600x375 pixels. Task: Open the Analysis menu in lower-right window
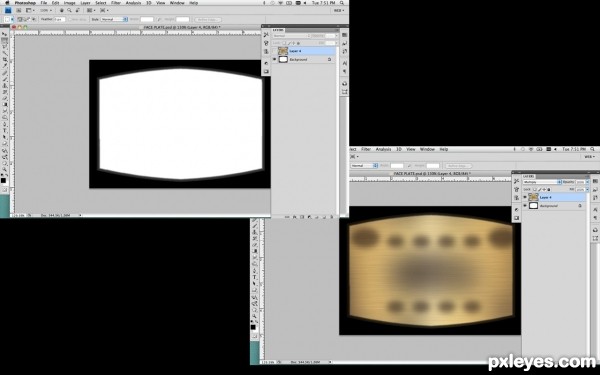[x=383, y=149]
